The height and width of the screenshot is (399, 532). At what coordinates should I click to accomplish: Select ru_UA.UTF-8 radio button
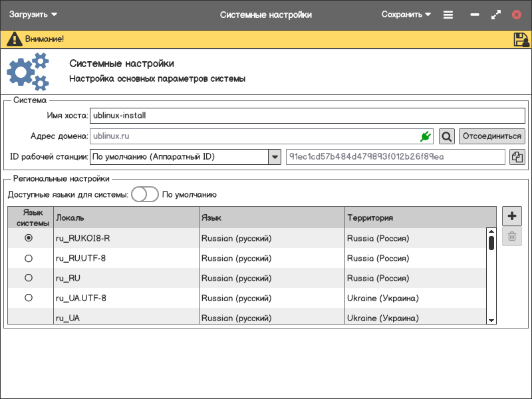coord(29,298)
